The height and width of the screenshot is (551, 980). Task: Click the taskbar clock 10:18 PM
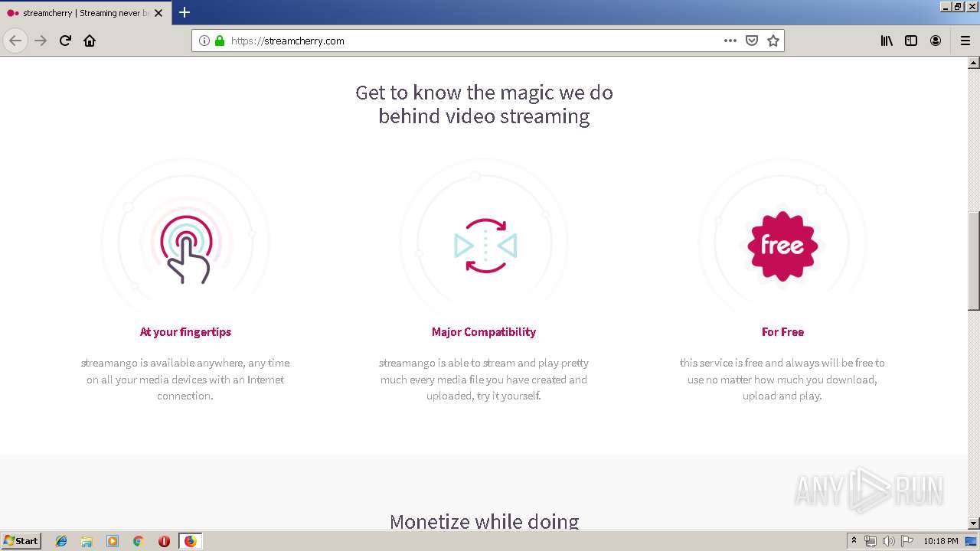point(941,541)
